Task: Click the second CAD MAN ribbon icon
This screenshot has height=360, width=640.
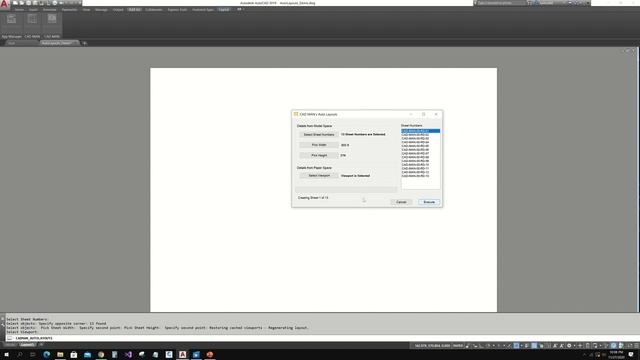Action: coord(52,19)
